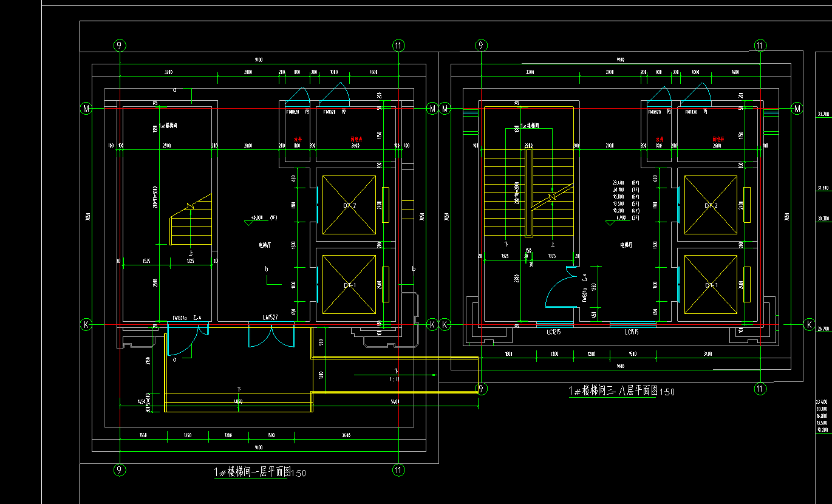Select axis bubble M left of first-floor plan
Image resolution: width=832 pixels, height=504 pixels.
(86, 108)
